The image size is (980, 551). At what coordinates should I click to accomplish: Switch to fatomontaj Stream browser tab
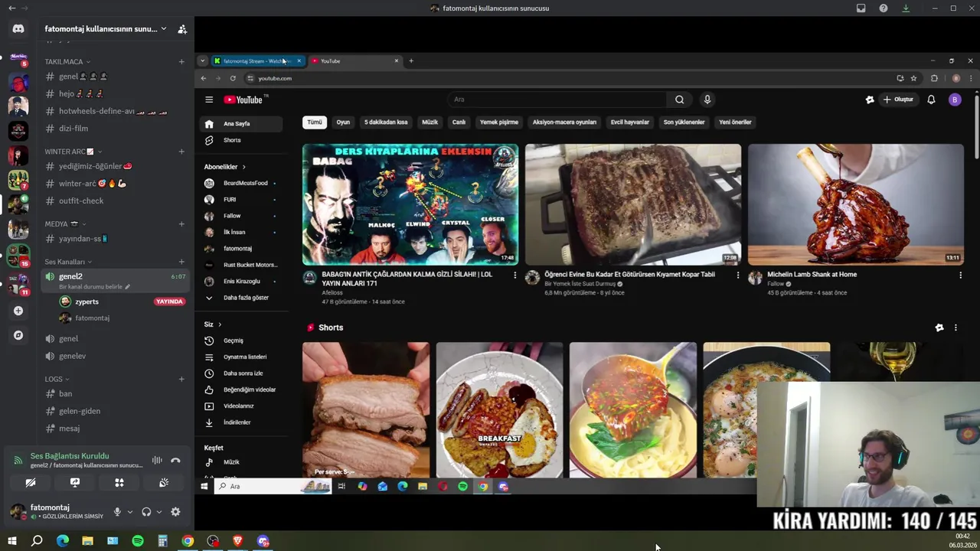pos(257,61)
